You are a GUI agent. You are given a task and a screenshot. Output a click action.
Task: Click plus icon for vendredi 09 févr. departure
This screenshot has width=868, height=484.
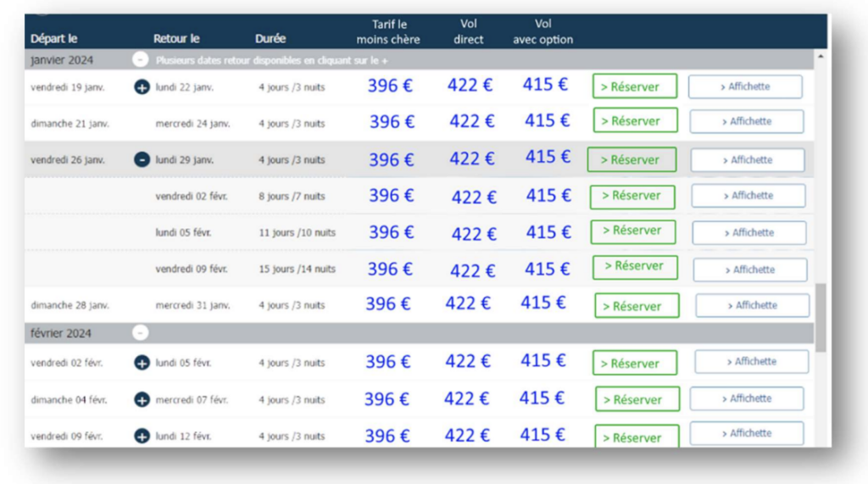[142, 437]
